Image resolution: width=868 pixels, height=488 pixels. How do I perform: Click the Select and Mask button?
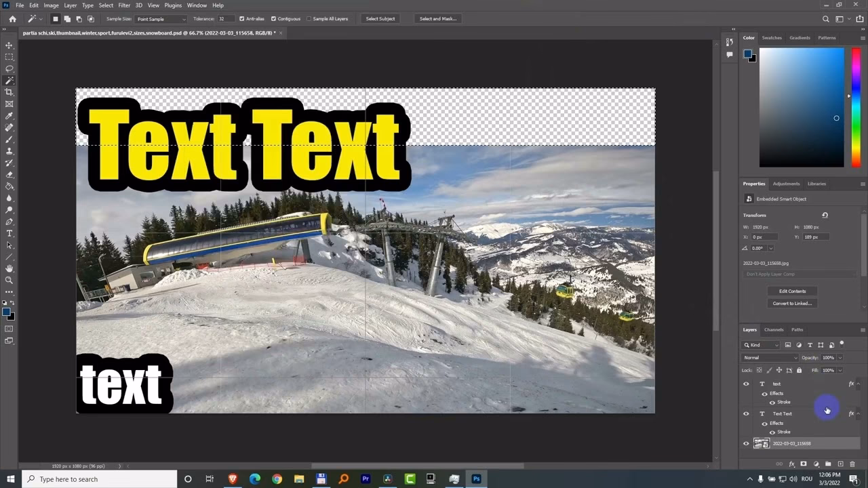click(437, 18)
